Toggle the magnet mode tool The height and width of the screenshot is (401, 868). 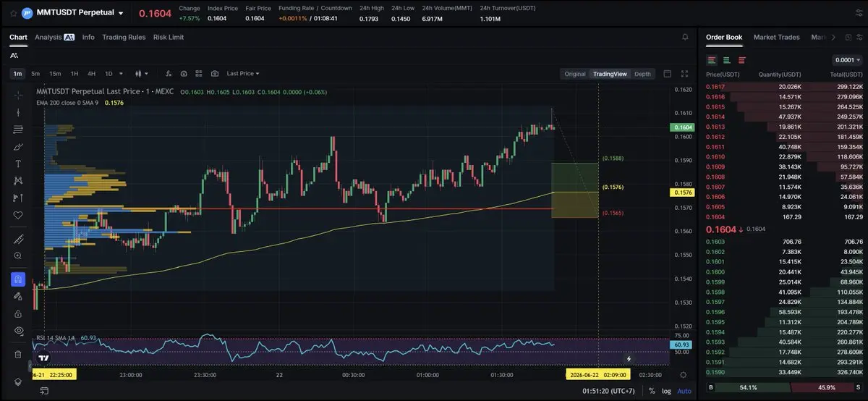[x=18, y=279]
